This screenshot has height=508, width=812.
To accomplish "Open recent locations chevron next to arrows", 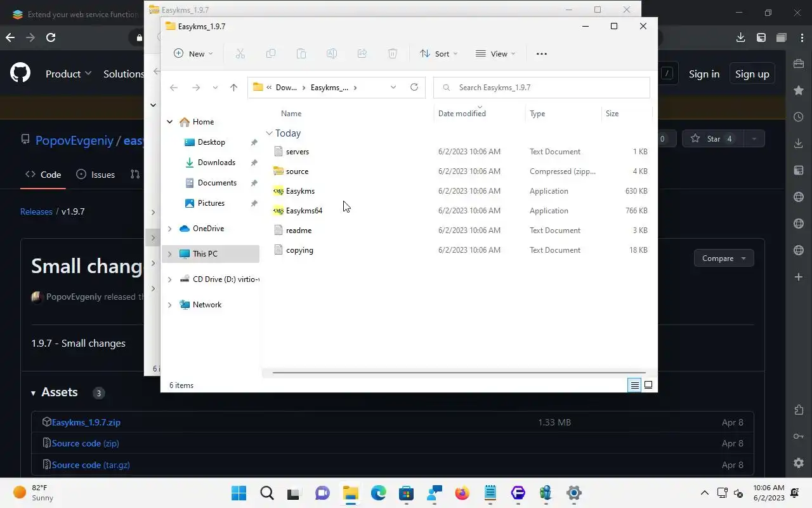I will click(x=215, y=88).
